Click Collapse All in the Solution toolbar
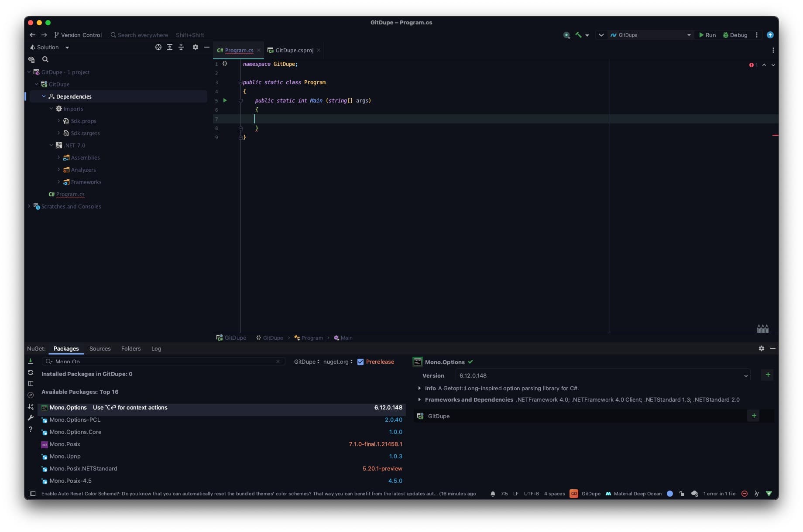Viewport: 803px width, 532px height. tap(181, 47)
